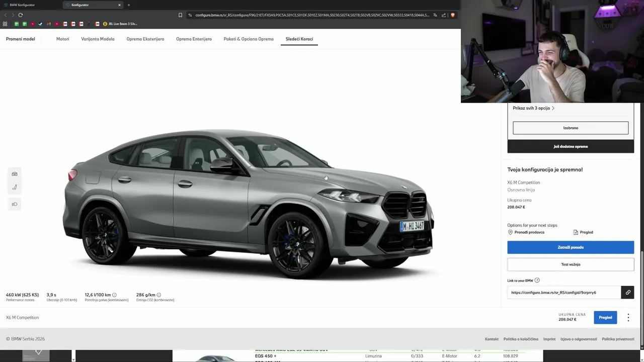Open the three-dot more options menu
644x362 pixels.
tap(628, 317)
